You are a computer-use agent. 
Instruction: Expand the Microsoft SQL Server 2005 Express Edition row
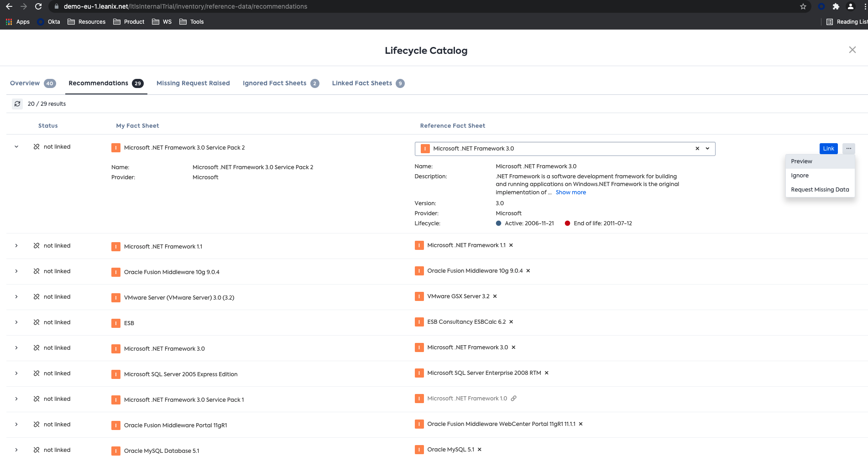coord(16,373)
